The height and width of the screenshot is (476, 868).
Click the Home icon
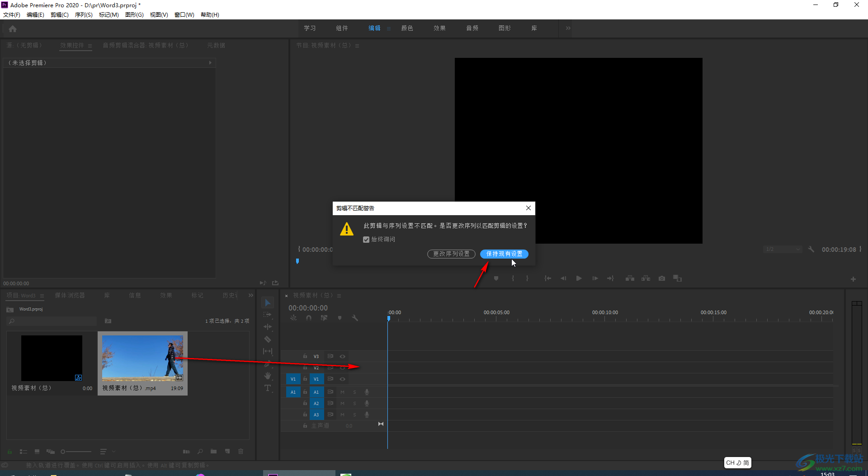pos(13,28)
